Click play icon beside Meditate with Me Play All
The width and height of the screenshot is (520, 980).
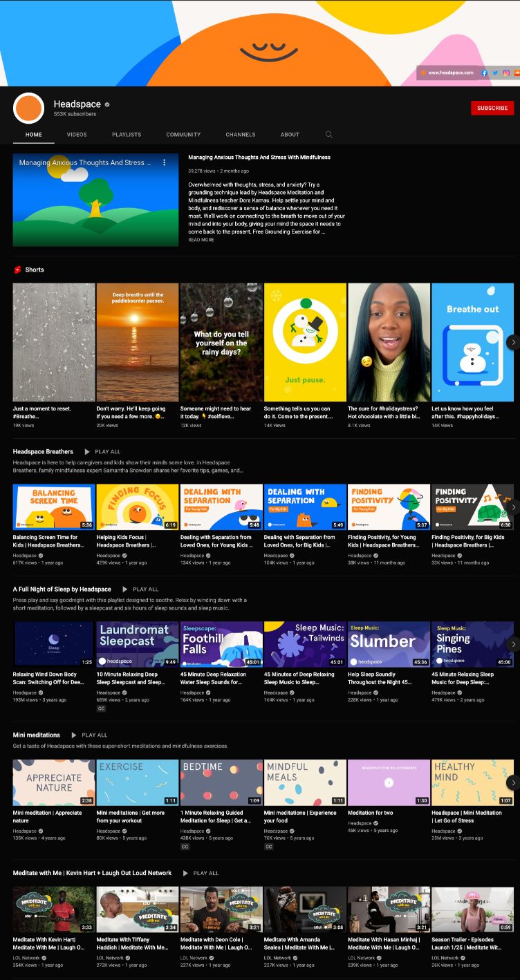185,873
